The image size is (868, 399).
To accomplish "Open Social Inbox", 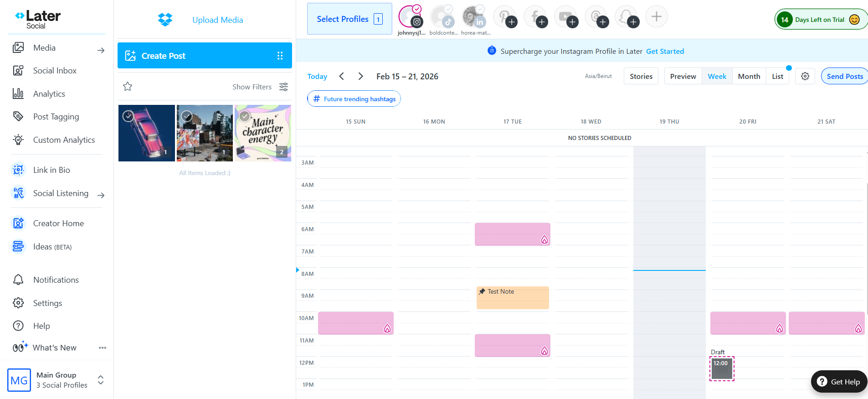I will pyautogui.click(x=55, y=71).
